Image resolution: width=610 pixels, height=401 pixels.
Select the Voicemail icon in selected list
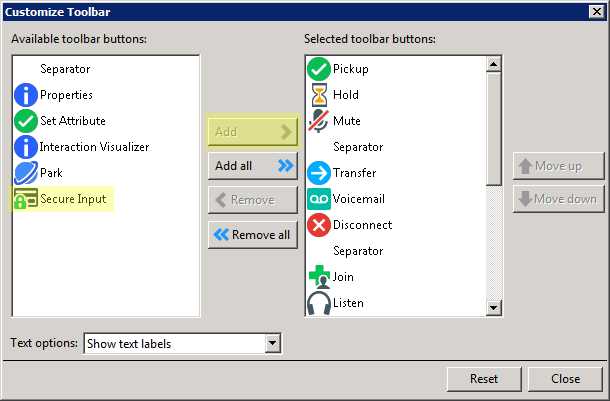click(x=319, y=199)
